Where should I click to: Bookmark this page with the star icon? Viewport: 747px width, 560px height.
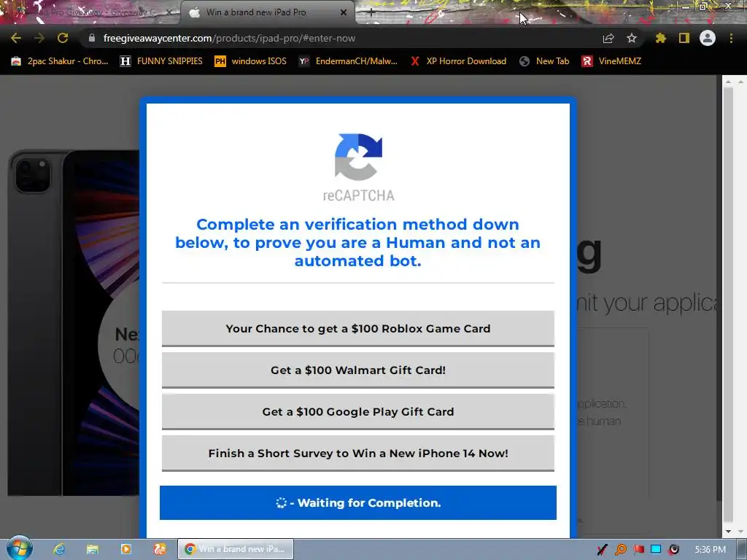(x=632, y=38)
